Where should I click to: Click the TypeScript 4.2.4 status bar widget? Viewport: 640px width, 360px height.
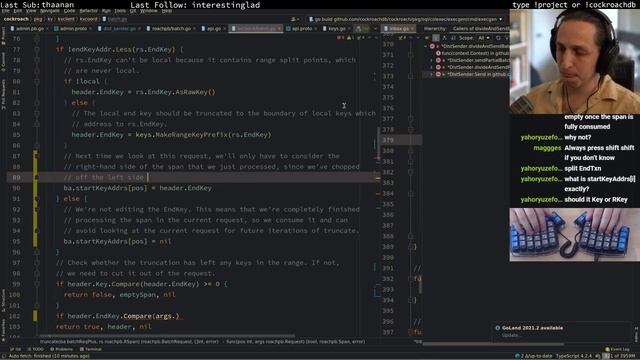pos(573,356)
